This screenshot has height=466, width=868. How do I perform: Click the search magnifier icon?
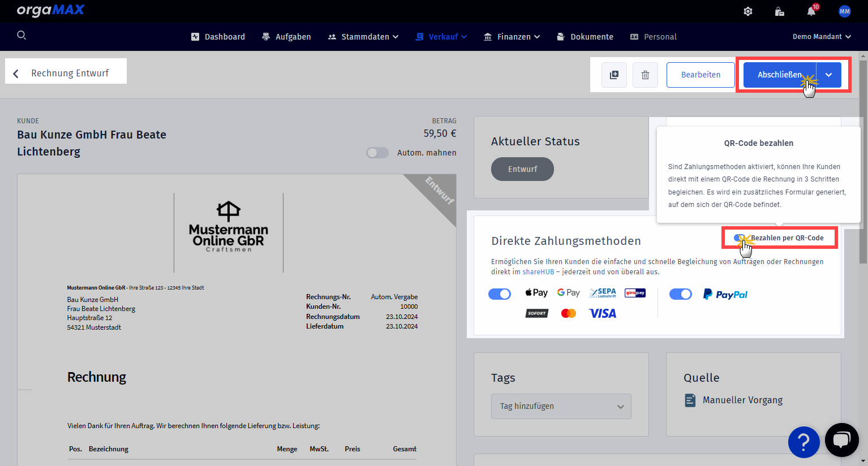[22, 36]
